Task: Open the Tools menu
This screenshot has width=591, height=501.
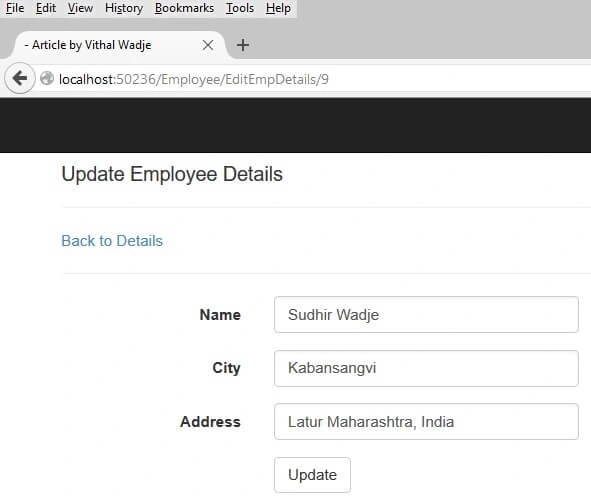Action: point(240,8)
